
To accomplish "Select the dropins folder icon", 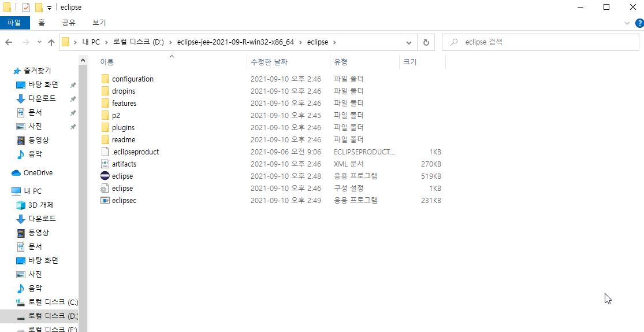I will pyautogui.click(x=105, y=91).
